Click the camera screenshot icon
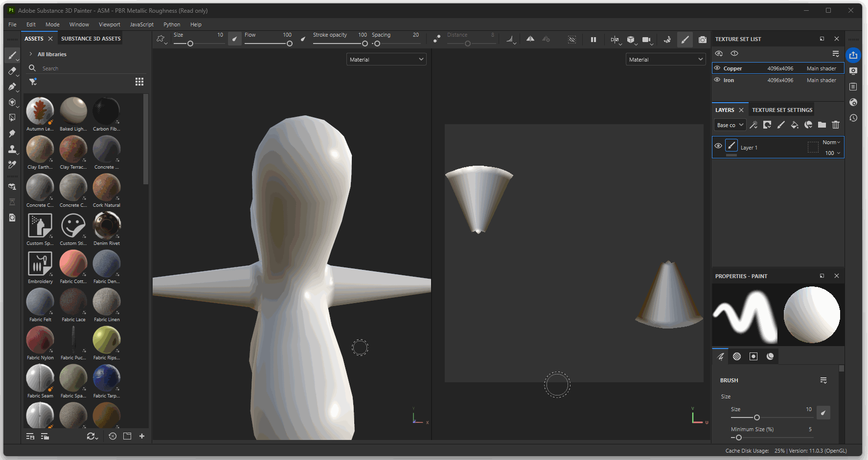 tap(702, 40)
